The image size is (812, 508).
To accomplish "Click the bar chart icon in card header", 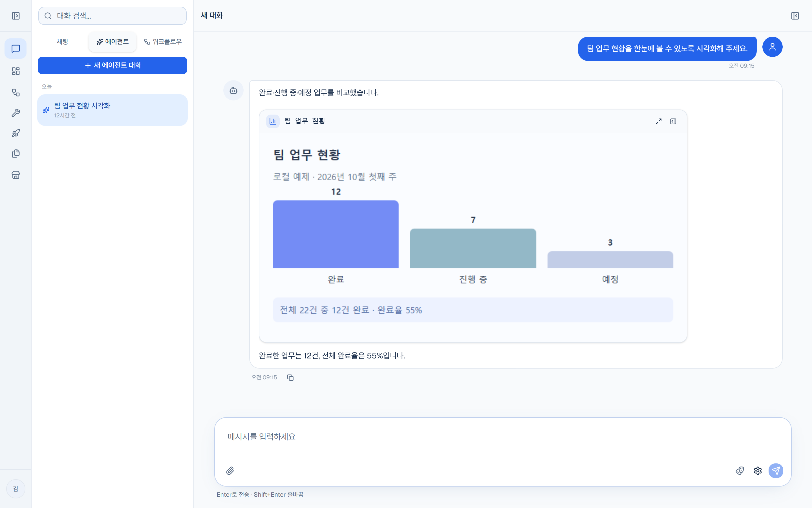I will [273, 121].
